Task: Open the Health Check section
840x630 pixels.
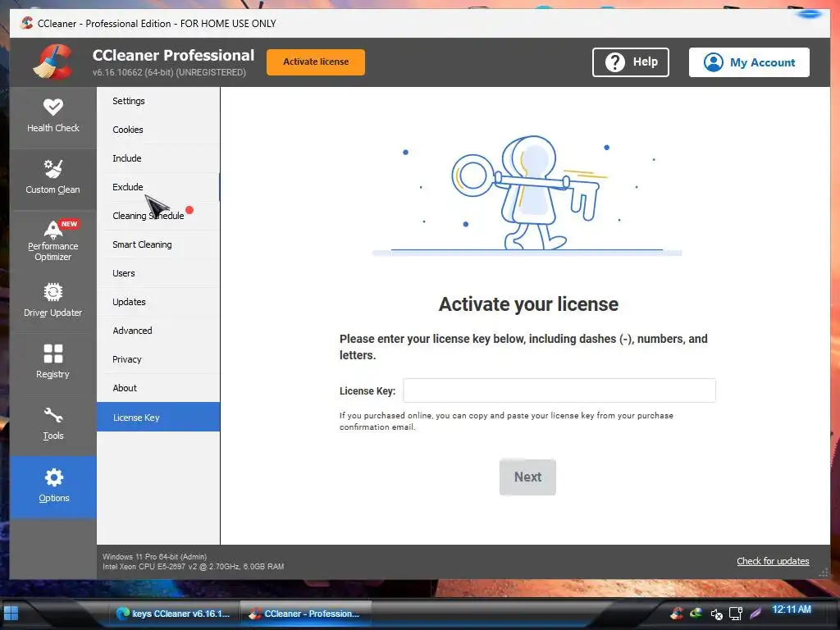Action: [53, 117]
